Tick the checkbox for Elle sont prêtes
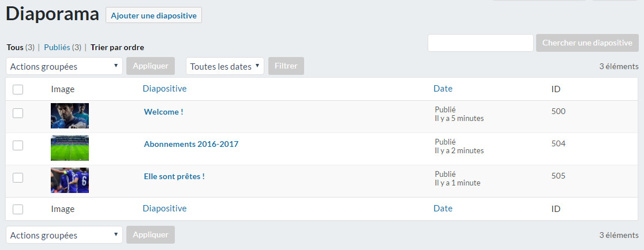The height and width of the screenshot is (250, 644). point(18,177)
